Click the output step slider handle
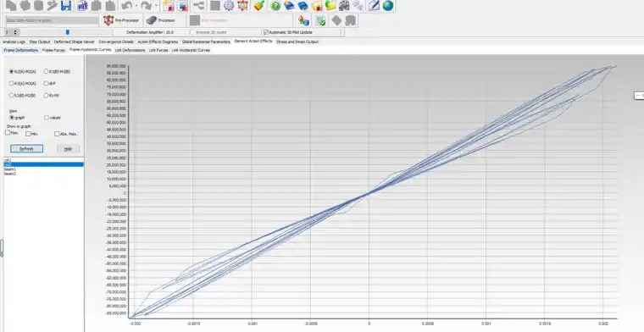Viewport: 644px width, 332px height. point(68,32)
